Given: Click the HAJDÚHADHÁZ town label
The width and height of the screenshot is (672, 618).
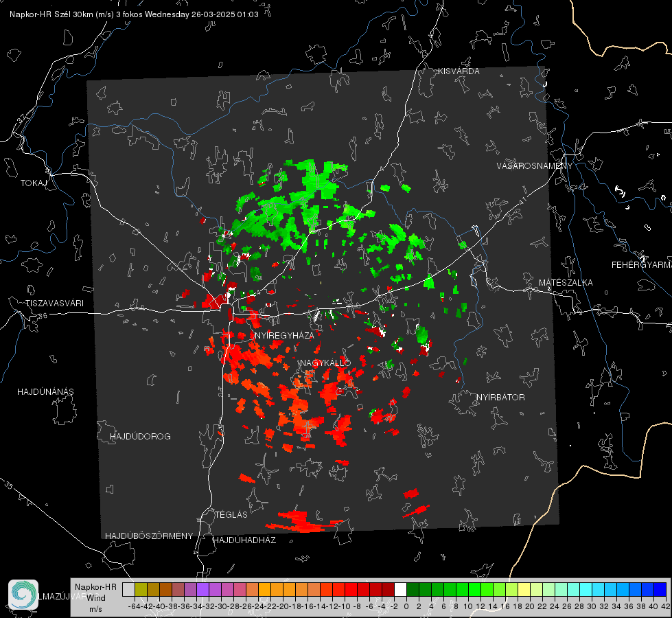Looking at the screenshot, I should 244,540.
